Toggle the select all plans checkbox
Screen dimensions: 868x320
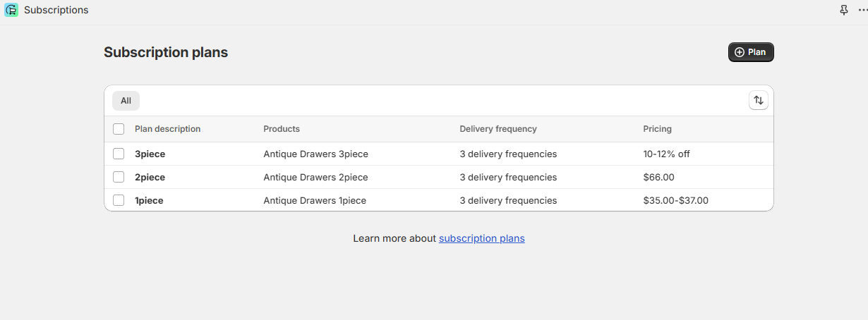(119, 129)
